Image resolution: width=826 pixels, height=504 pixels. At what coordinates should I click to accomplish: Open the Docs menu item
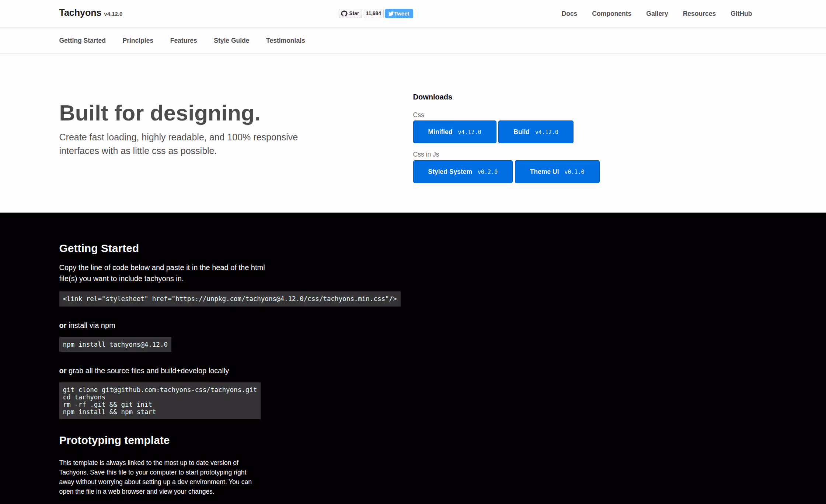(x=569, y=14)
